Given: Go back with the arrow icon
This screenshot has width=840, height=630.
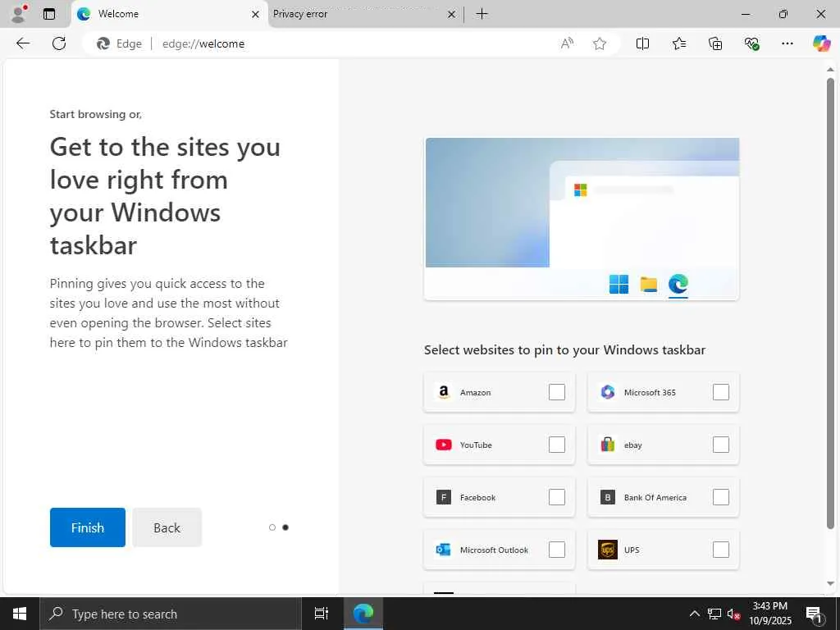Looking at the screenshot, I should coord(23,43).
